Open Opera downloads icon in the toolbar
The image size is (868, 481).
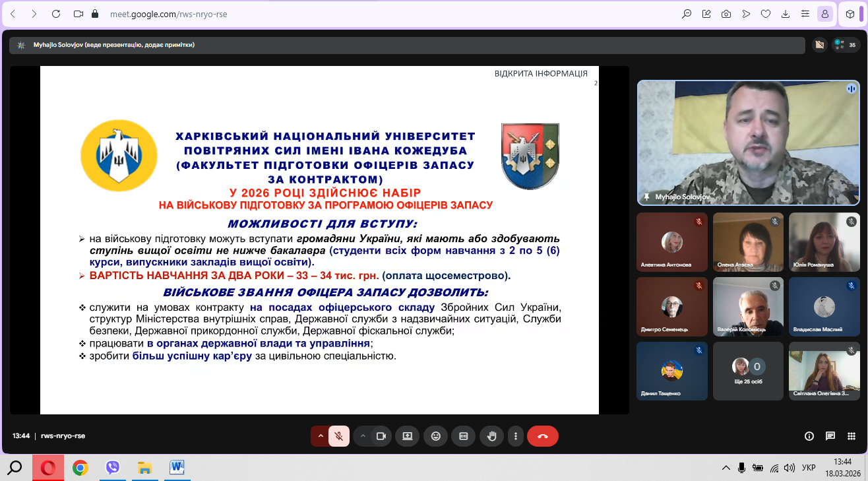point(786,14)
